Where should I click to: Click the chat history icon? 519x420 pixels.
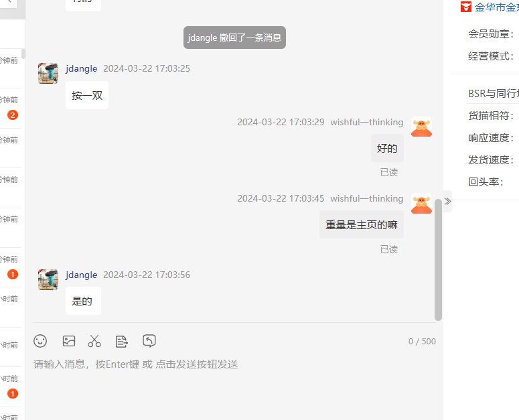click(x=149, y=340)
